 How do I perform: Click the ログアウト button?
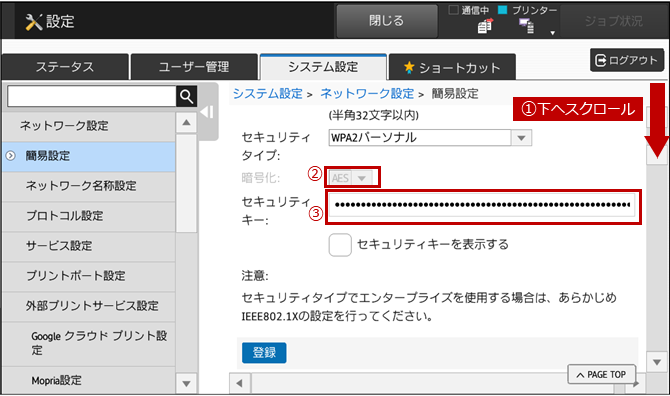tap(627, 60)
